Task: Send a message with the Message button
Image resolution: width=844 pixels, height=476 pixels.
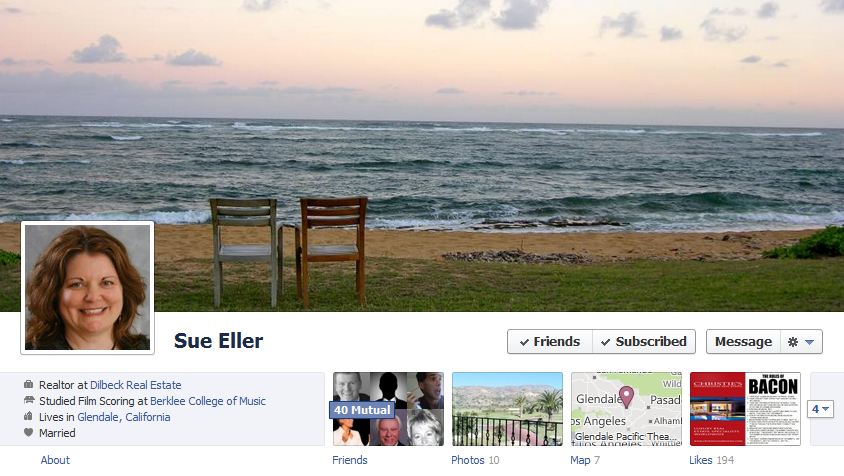Action: point(743,342)
